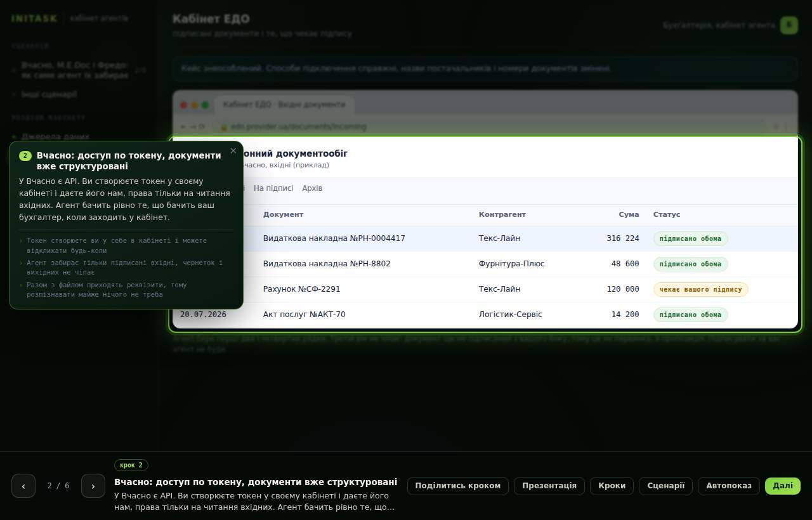Open Презентація mode
This screenshot has width=812, height=520.
[549, 486]
